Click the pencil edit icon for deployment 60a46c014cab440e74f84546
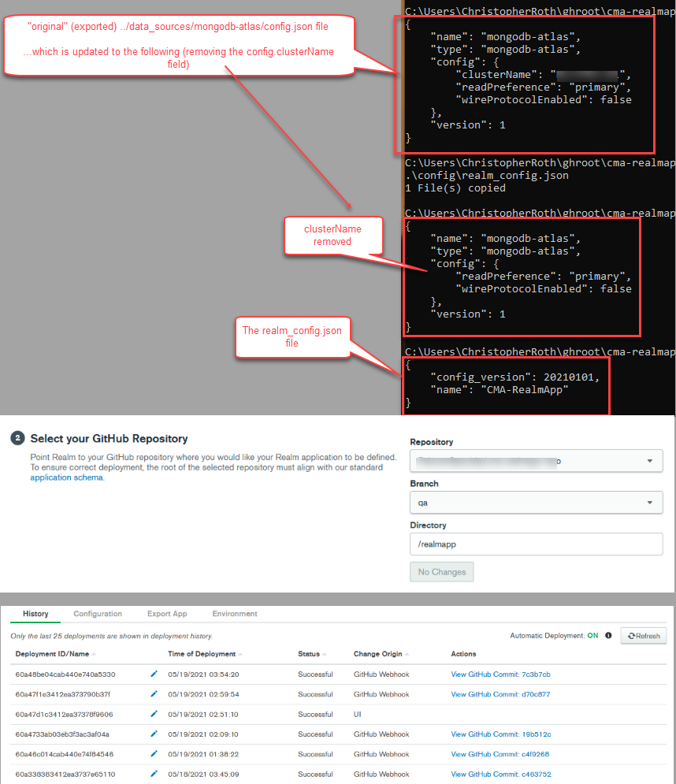 154,754
